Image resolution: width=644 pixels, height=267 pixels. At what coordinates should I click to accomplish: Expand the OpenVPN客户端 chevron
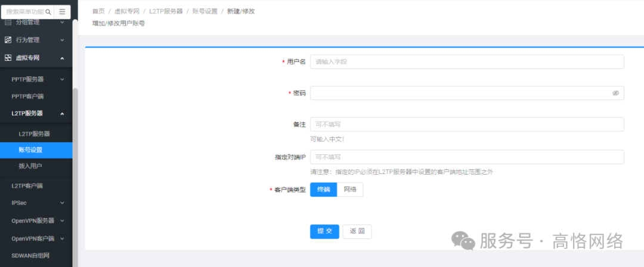(62, 238)
